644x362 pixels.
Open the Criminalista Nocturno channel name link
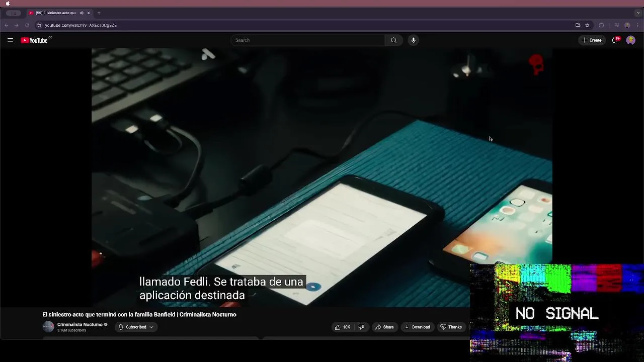(79, 325)
